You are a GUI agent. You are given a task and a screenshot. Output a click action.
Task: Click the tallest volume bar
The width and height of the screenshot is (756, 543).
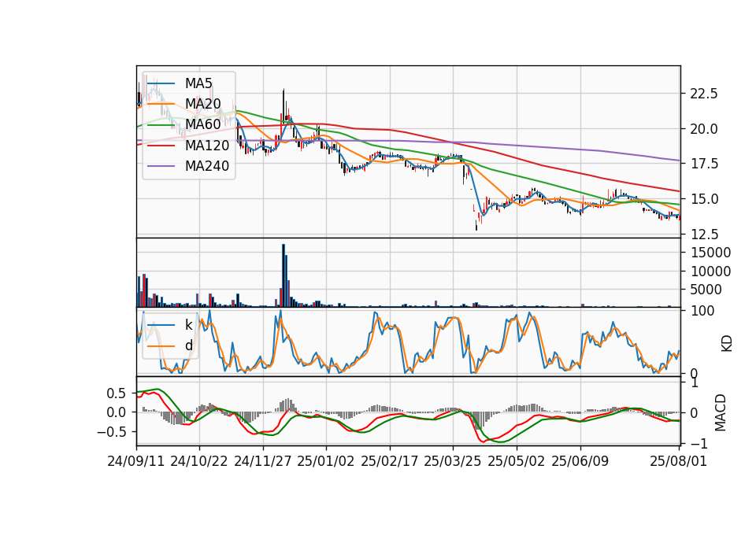[283, 275]
